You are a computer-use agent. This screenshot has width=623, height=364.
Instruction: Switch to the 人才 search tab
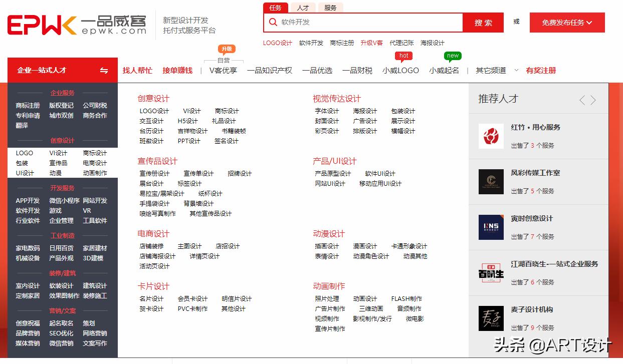(x=303, y=8)
